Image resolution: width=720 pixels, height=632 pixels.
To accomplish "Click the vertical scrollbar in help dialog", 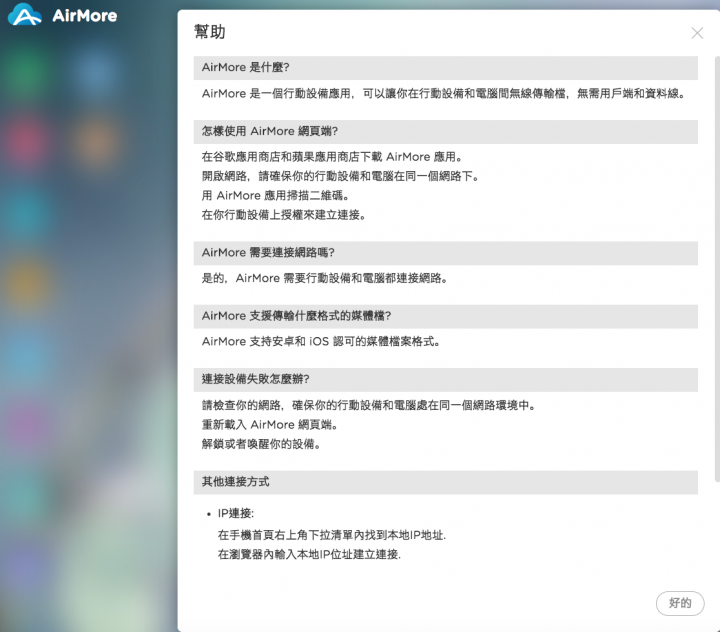I will pyautogui.click(x=718, y=269).
